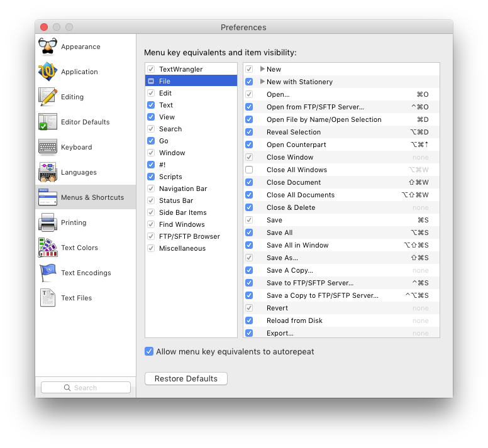Screen dimensions: 488x448
Task: Pick Navigation Bar in menu list
Action: click(191, 188)
